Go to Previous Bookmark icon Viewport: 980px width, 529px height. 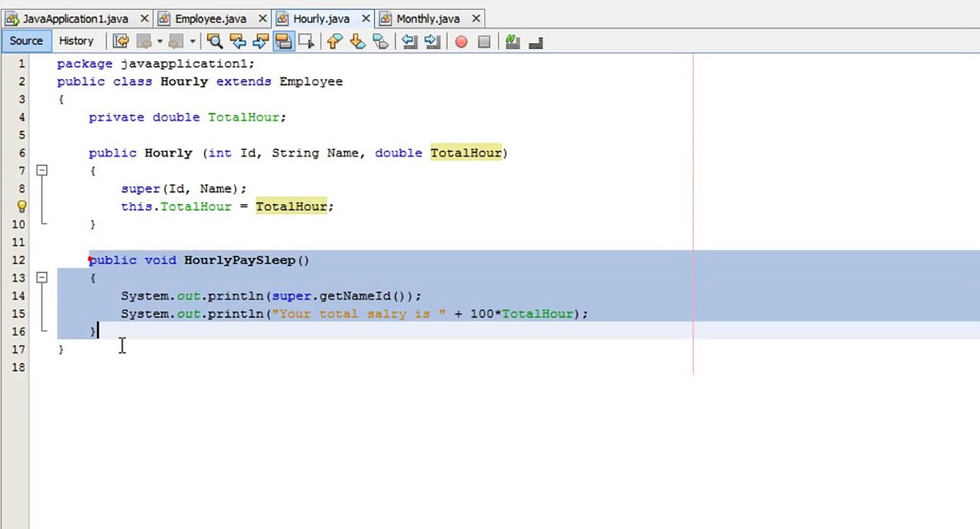pos(335,41)
